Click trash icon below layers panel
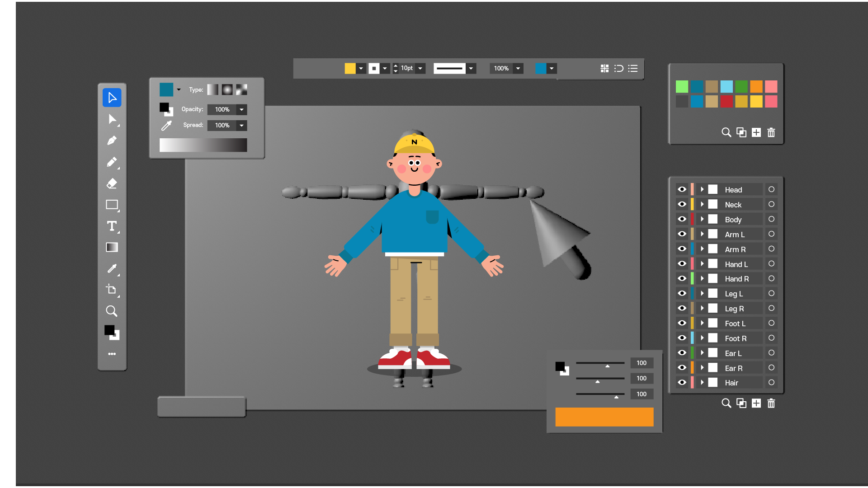Image resolution: width=868 pixels, height=488 pixels. pyautogui.click(x=771, y=403)
